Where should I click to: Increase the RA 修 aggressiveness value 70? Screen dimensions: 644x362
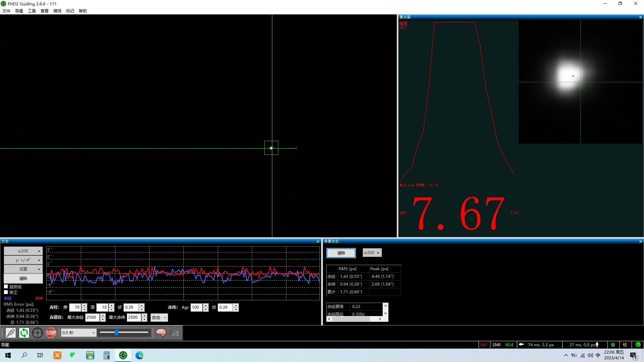pyautogui.click(x=85, y=305)
